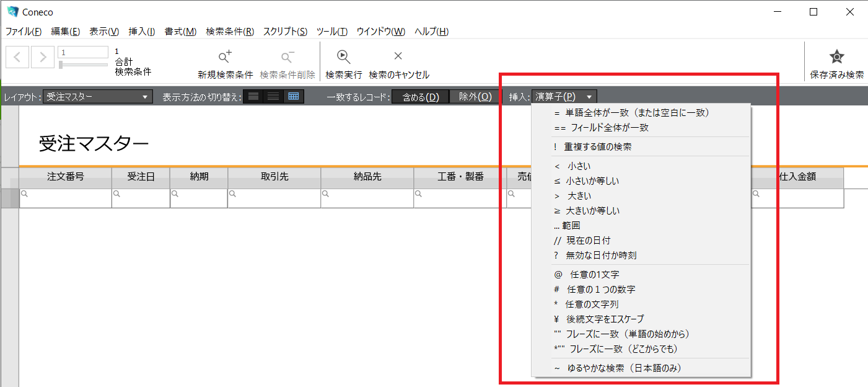Choose 小さいか等しい operator

point(641,181)
